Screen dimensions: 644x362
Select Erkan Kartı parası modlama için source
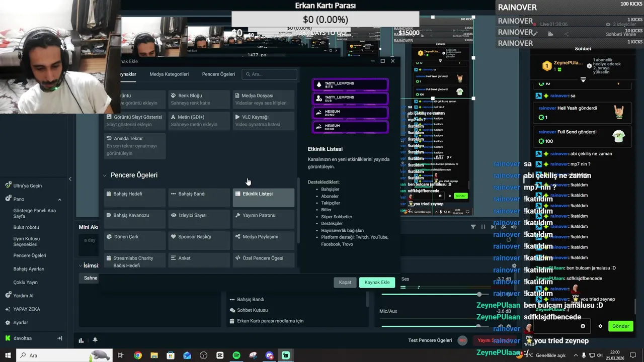click(297, 321)
